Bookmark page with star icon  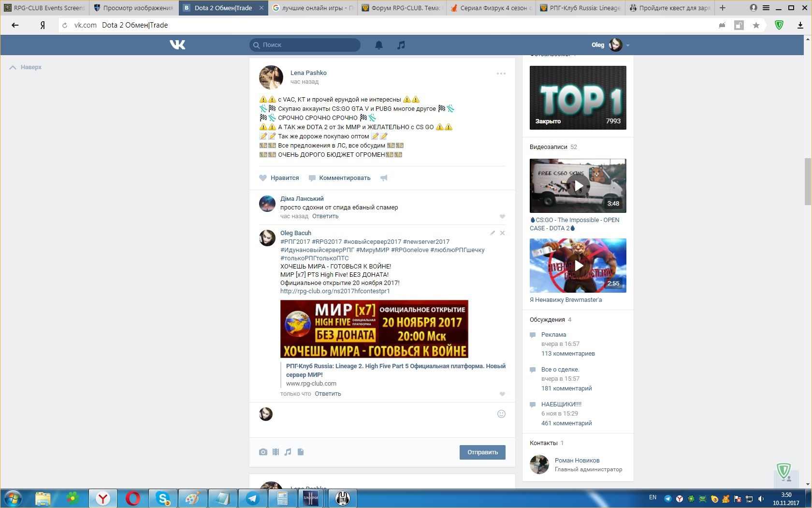pyautogui.click(x=756, y=25)
